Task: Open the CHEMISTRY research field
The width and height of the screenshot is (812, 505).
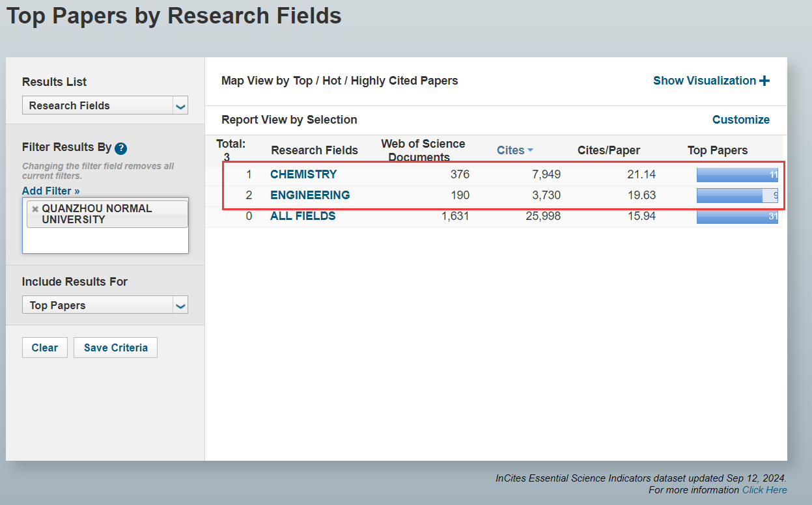Action: pos(303,174)
